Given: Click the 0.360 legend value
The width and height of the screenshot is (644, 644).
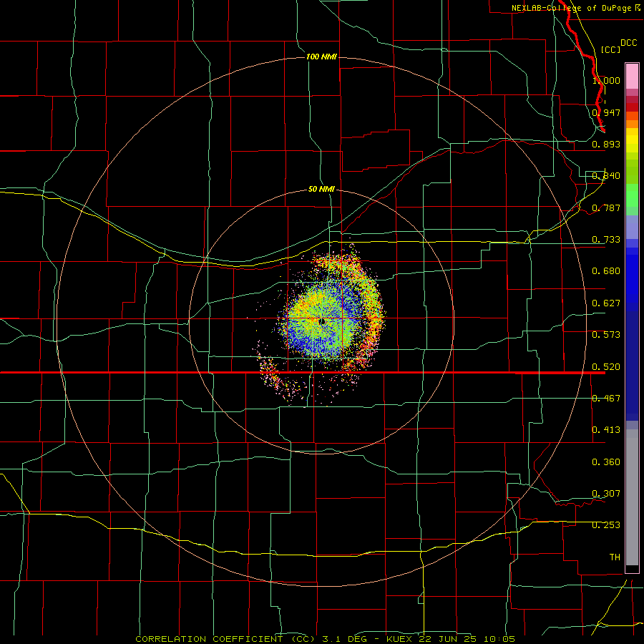Looking at the screenshot, I should 606,462.
